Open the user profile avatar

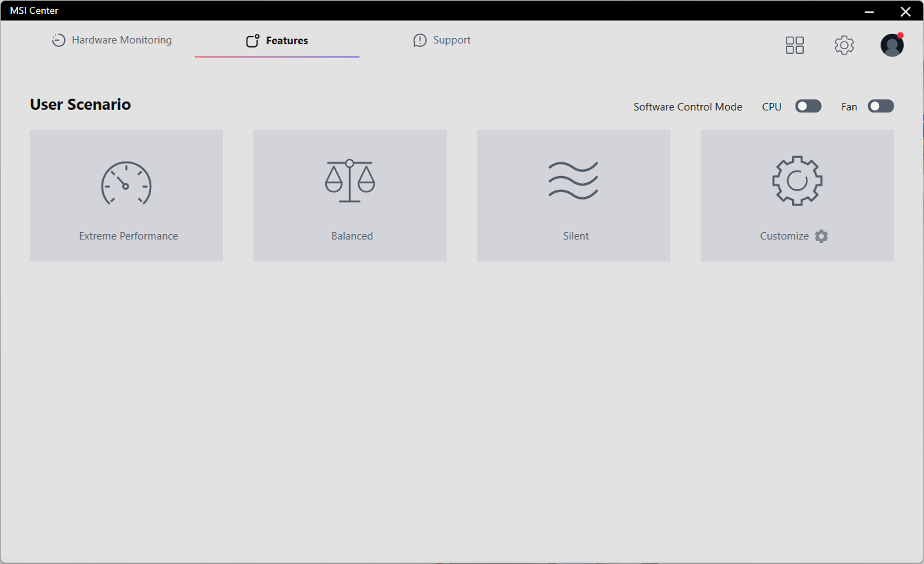tap(892, 45)
